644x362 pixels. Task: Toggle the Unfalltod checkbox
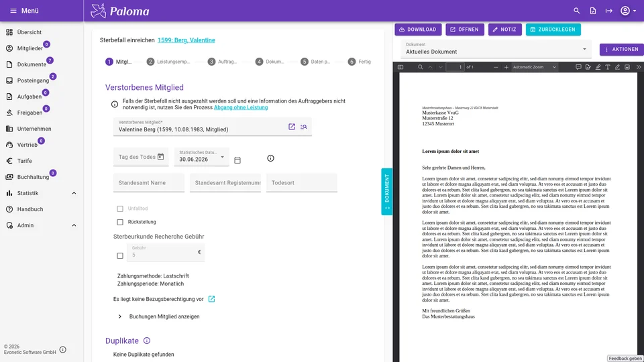tap(120, 209)
